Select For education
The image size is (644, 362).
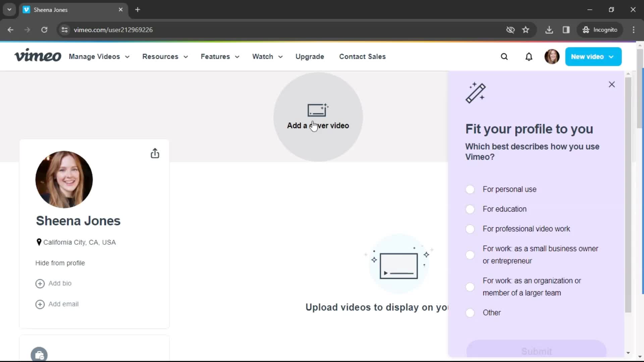tap(470, 209)
